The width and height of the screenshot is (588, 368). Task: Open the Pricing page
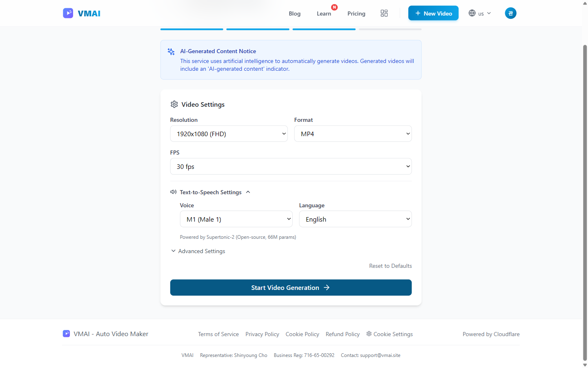[356, 13]
